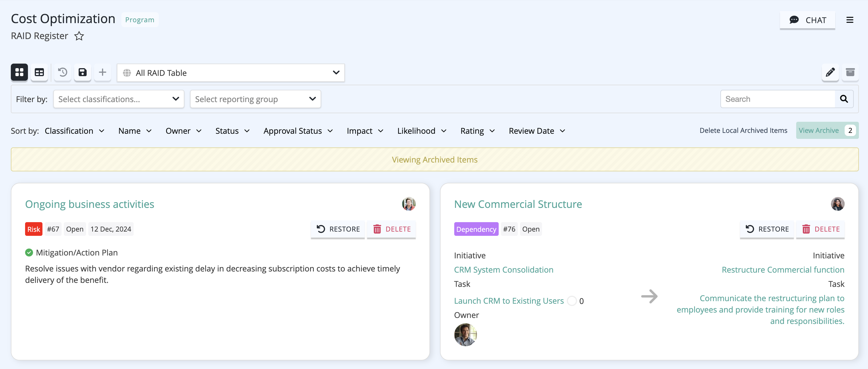Click the archive box icon
The height and width of the screenshot is (369, 868).
[x=850, y=72]
